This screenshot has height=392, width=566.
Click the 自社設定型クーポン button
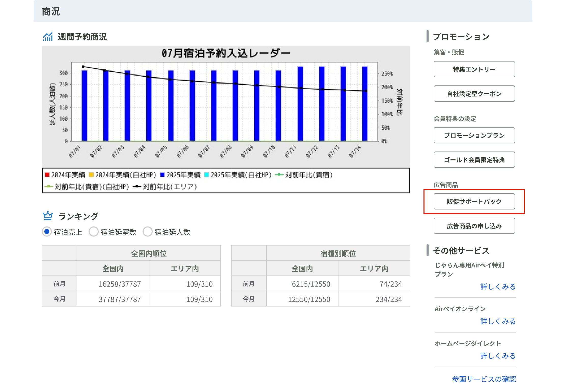[x=474, y=94]
